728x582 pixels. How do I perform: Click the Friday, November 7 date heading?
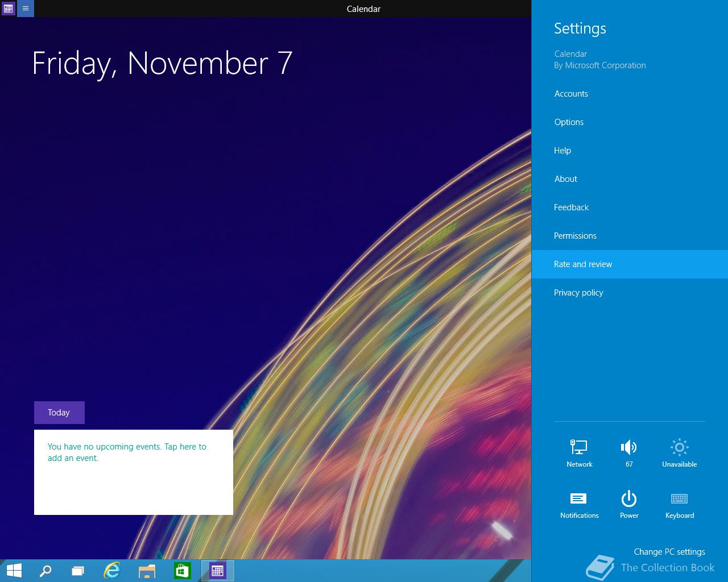point(162,63)
